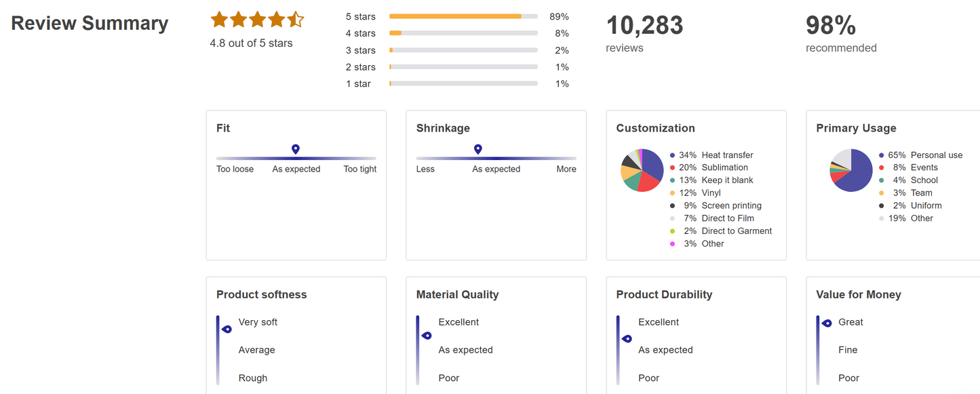Click the Customization pie chart

pyautogui.click(x=642, y=170)
